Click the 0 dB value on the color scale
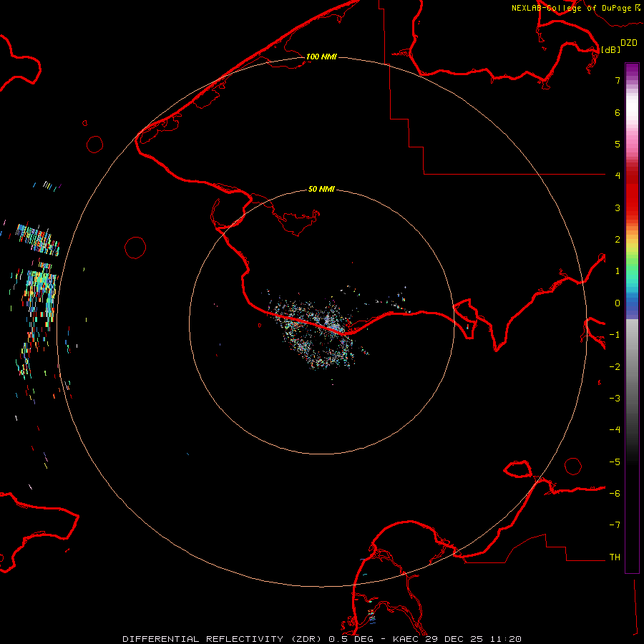 click(618, 303)
